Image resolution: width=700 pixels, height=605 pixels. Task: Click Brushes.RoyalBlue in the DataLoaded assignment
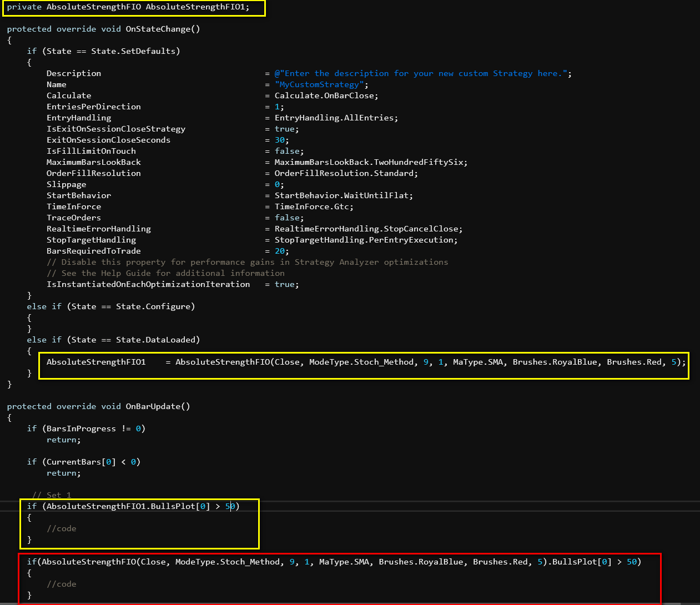(555, 362)
